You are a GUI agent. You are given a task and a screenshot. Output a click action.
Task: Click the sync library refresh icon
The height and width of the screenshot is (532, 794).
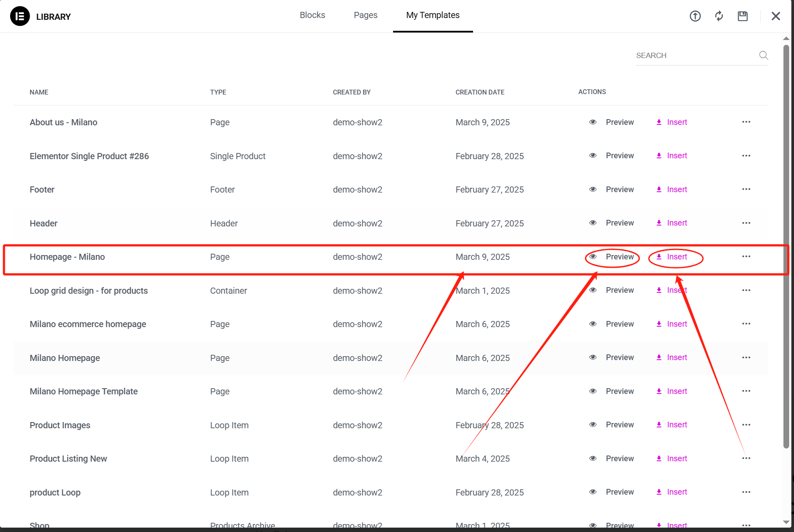(x=719, y=16)
